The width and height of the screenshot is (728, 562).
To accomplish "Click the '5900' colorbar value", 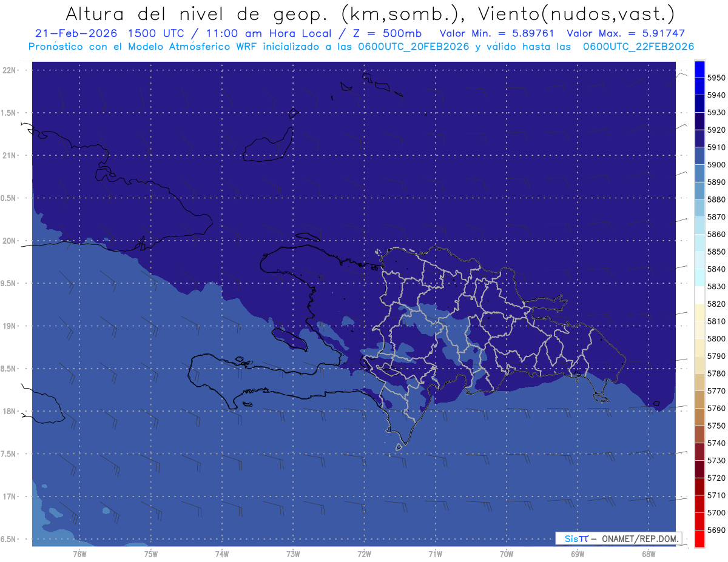I will 716,165.
